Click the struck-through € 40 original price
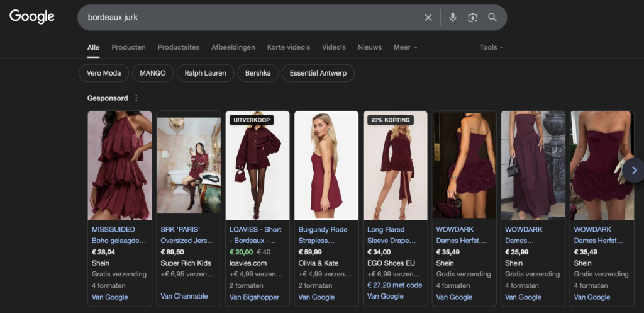This screenshot has width=644, height=313. pos(264,252)
